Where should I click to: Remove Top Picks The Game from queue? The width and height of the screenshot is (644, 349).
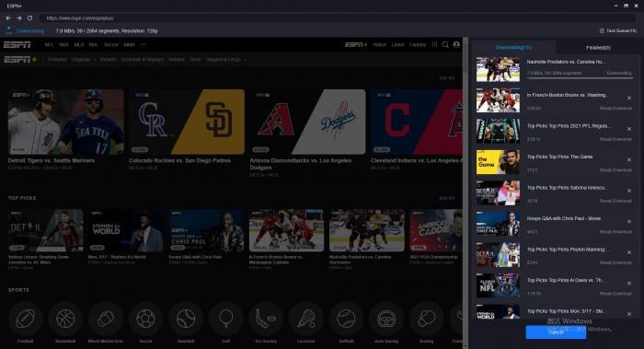tap(629, 159)
